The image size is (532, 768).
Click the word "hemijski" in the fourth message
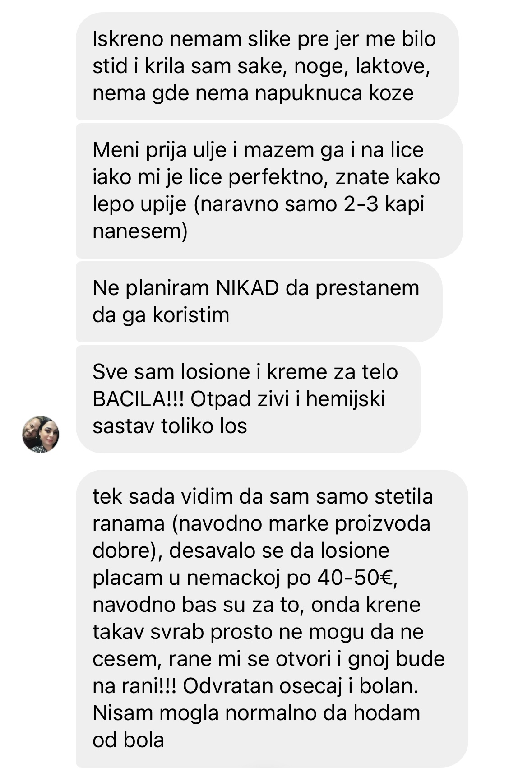[346, 399]
